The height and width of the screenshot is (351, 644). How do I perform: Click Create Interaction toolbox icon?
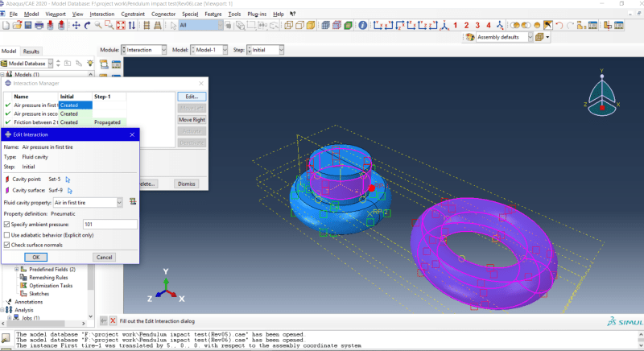(104, 64)
